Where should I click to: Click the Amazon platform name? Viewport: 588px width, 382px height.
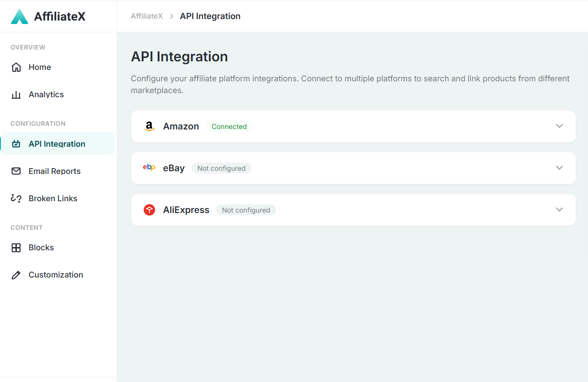coord(181,127)
